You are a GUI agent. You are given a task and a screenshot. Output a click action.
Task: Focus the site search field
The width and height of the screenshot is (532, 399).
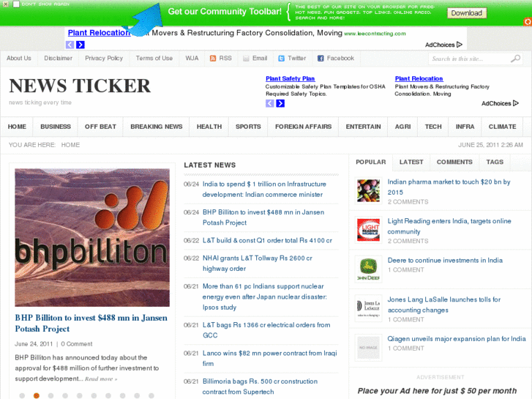point(469,59)
